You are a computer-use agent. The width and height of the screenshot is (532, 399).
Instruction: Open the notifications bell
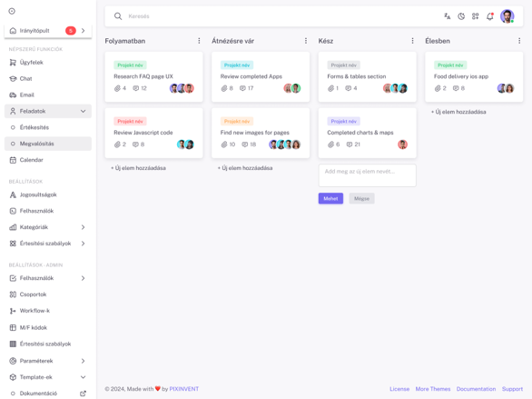[489, 16]
